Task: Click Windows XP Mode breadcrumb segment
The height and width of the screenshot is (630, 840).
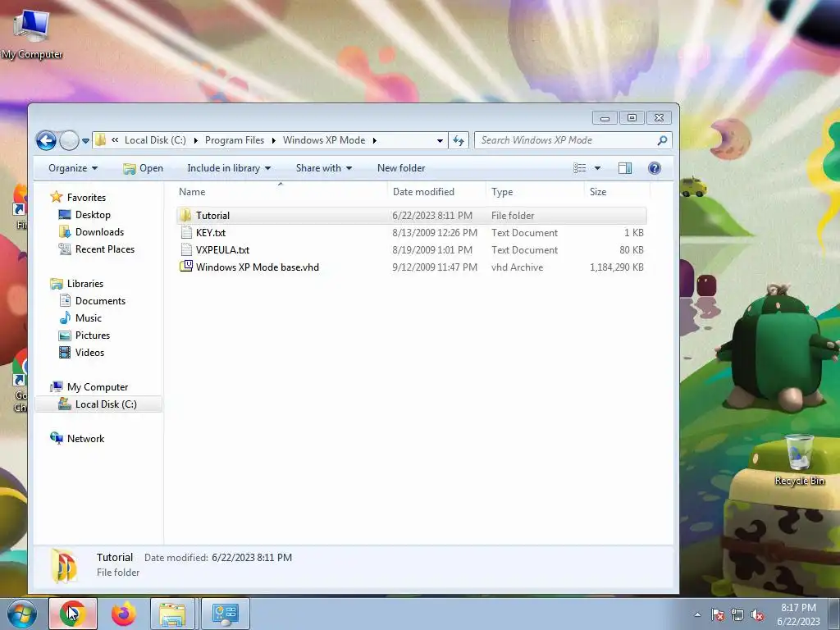Action: point(324,140)
